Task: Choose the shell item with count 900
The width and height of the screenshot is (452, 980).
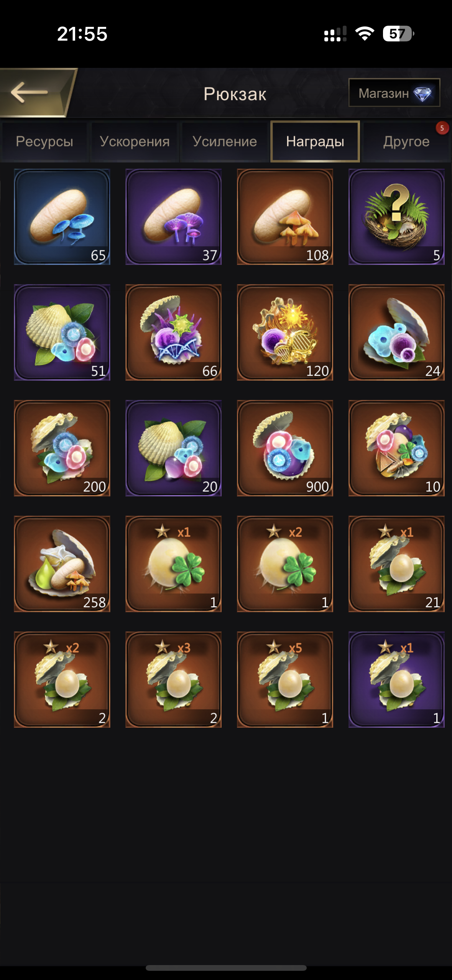Action: tap(285, 448)
